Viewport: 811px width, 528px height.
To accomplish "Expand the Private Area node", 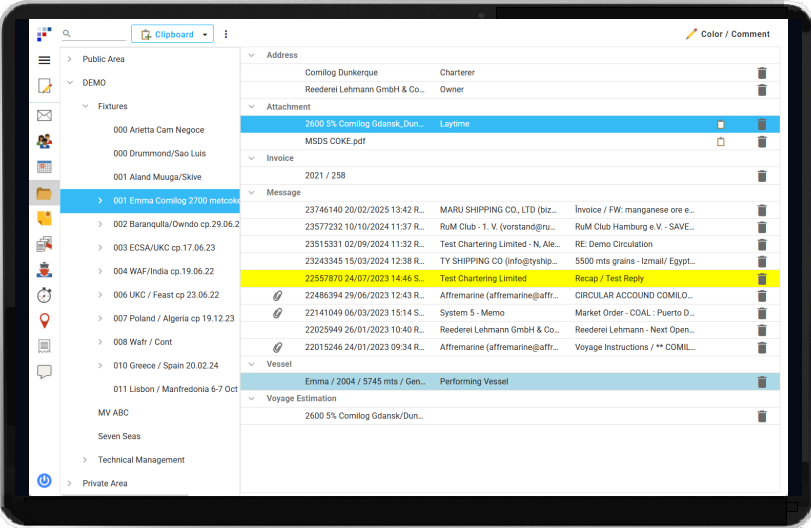I will coord(70,483).
